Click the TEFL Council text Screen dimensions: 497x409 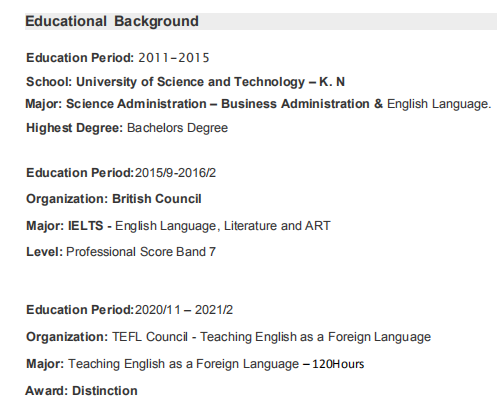150,337
